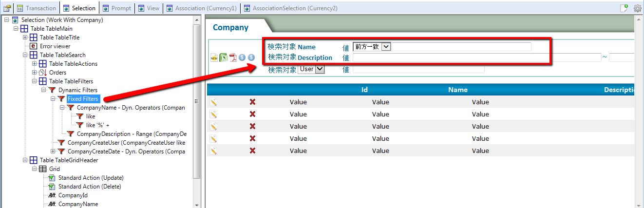The image size is (644, 208).
Task: Click the tree panel's scroll-up arrow
Action: point(197,20)
